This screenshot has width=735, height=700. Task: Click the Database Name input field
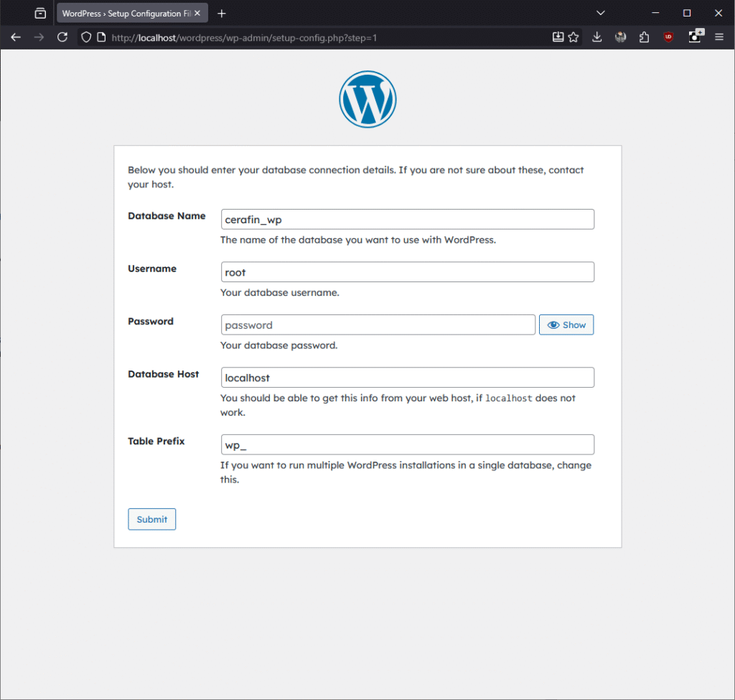pos(407,220)
